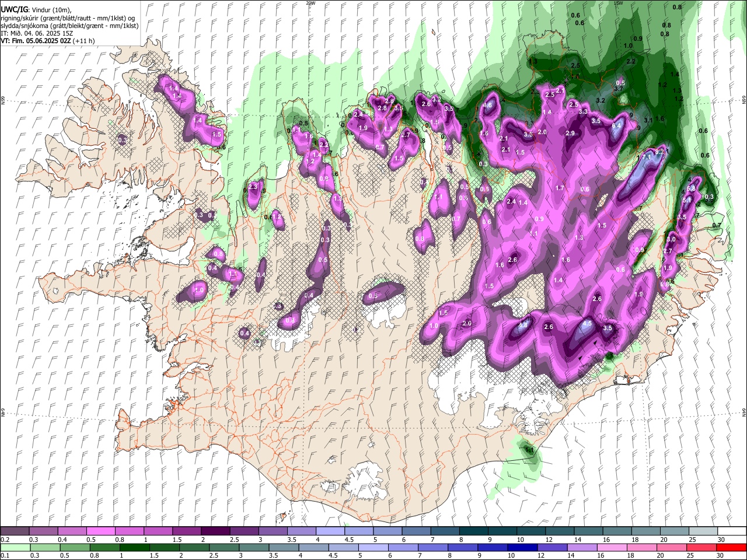Click the crimson 25–30 rain legend swatch
The height and width of the screenshot is (560, 747).
click(701, 548)
